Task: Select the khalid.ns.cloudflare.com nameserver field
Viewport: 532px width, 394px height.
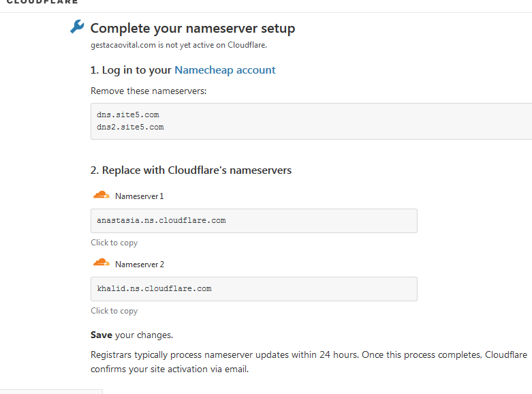Action: click(x=254, y=289)
